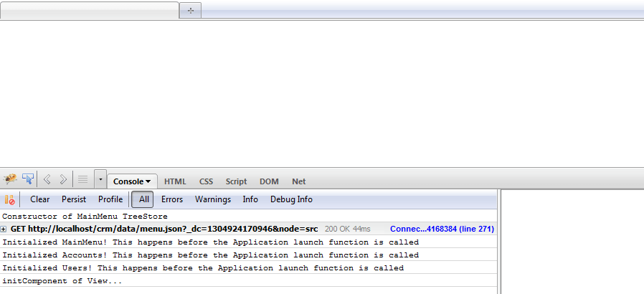Open the Firebug bug icon menu
Screen dimensions: 644x294
tap(9, 179)
